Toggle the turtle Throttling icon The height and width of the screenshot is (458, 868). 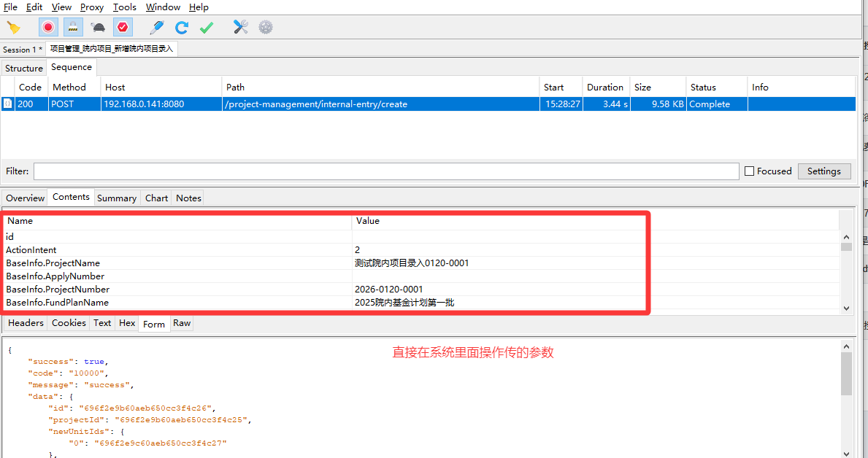[98, 27]
